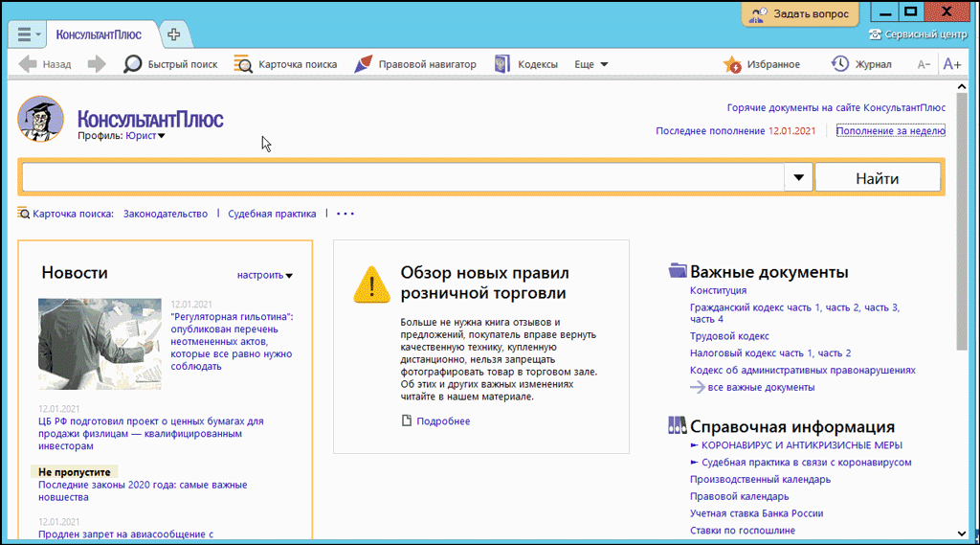Open Гражданский кодекс link
Viewport: 980px width, 545px height.
[794, 313]
